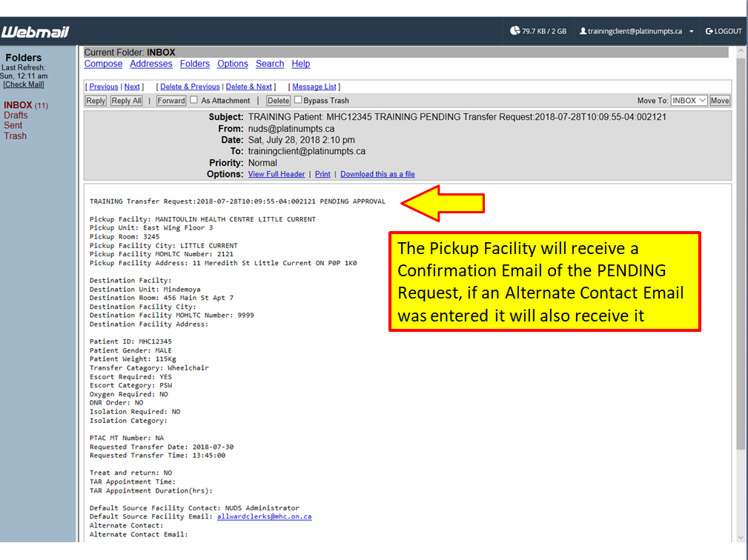Screen dimensions: 748x560
Task: Expand the account dropdown caret
Action: pyautogui.click(x=692, y=32)
